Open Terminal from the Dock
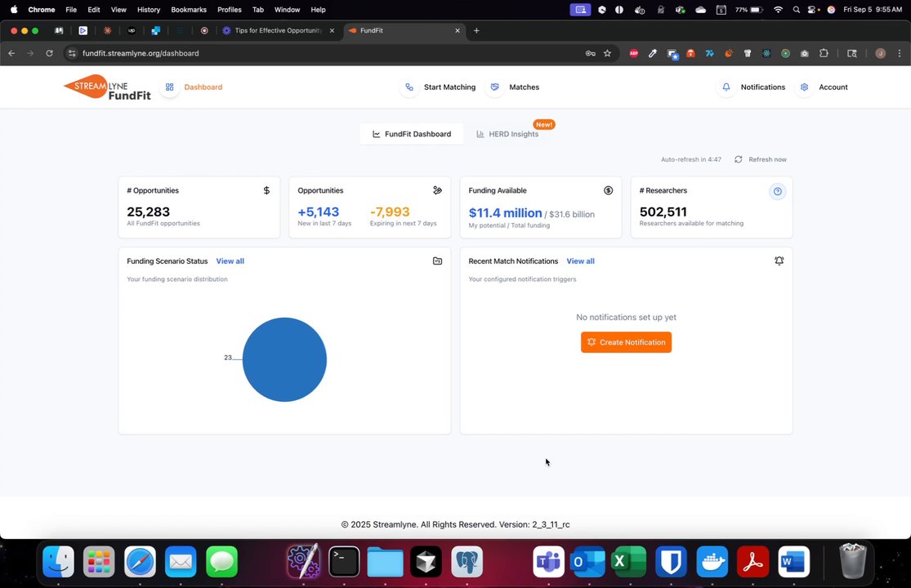This screenshot has height=588, width=911. (344, 561)
